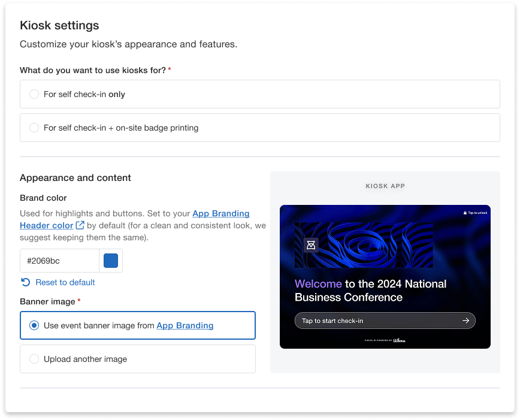Click the #2069bc hex color input field
This screenshot has width=520, height=420.
pyautogui.click(x=60, y=260)
